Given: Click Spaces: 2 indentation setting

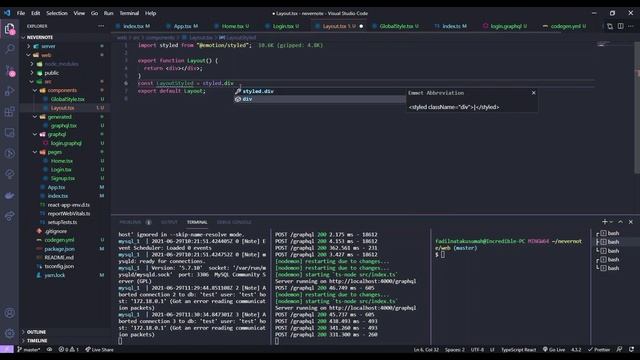Looking at the screenshot, I should coord(455,349).
